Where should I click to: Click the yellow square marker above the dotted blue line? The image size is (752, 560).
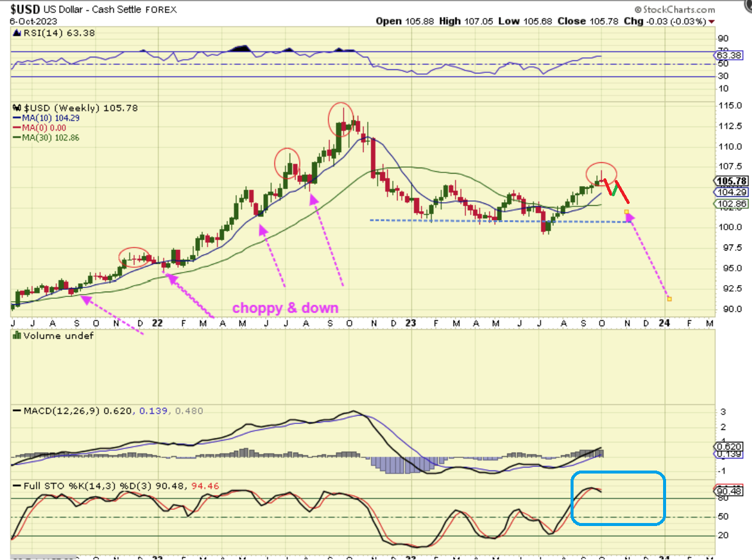click(x=626, y=212)
